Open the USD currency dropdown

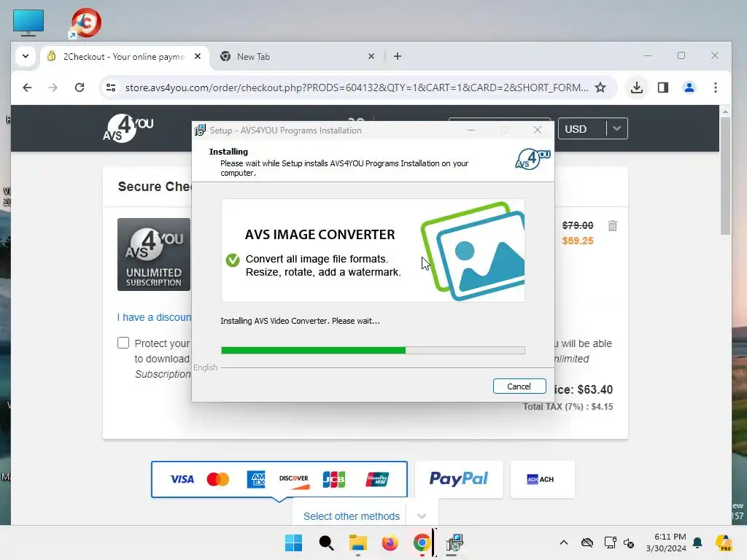[592, 128]
